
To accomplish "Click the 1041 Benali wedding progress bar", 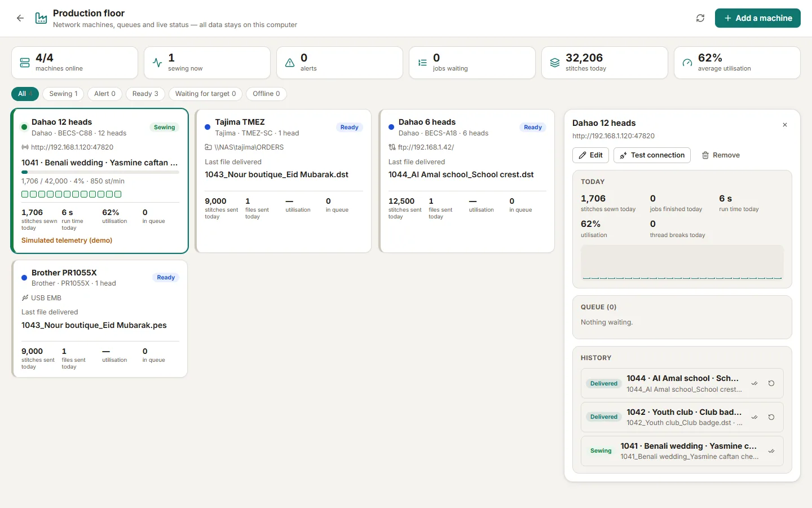I will click(100, 172).
